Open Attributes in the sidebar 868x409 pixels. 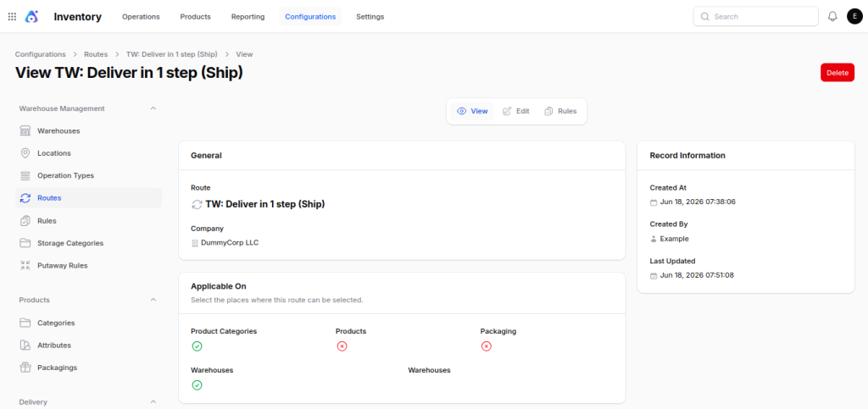[x=89, y=345]
